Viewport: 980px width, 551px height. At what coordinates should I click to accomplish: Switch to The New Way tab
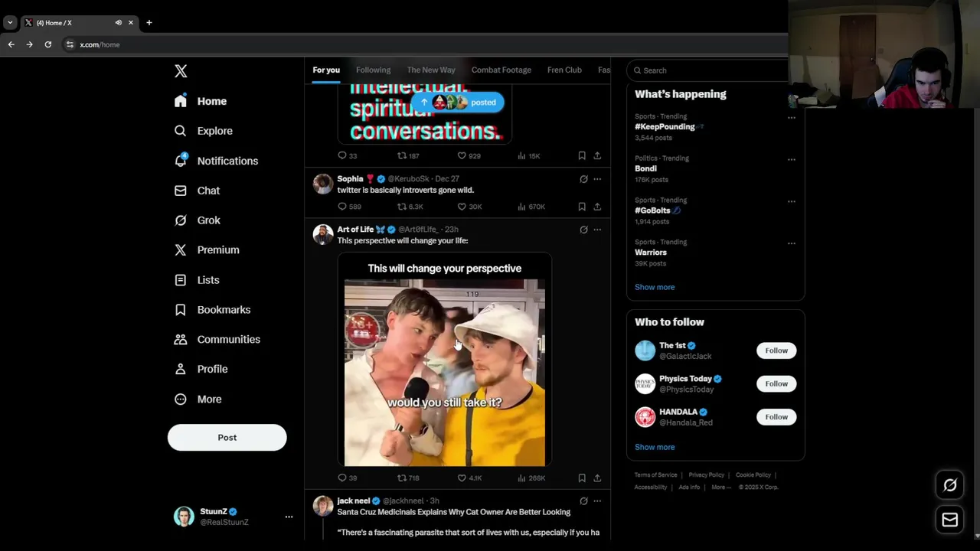coord(431,70)
